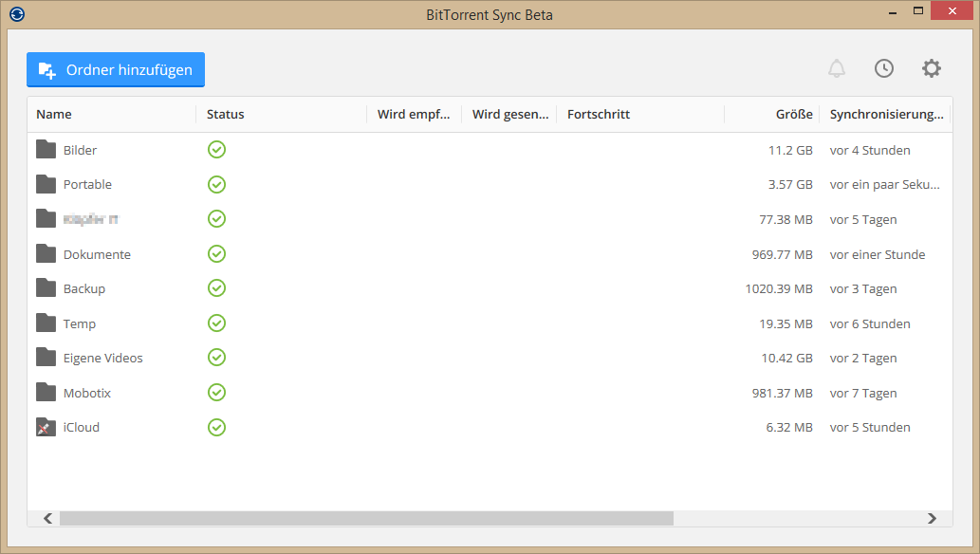980x554 pixels.
Task: Select the Backup folder name
Action: (84, 289)
